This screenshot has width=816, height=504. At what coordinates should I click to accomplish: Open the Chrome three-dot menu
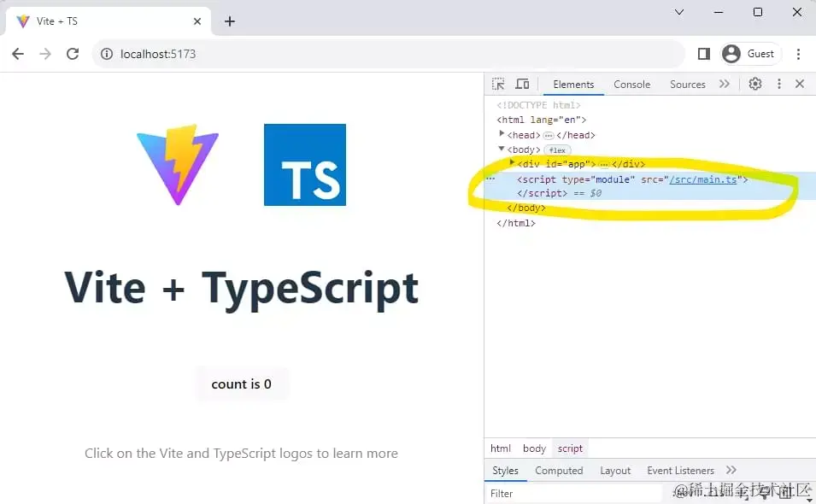tap(798, 54)
